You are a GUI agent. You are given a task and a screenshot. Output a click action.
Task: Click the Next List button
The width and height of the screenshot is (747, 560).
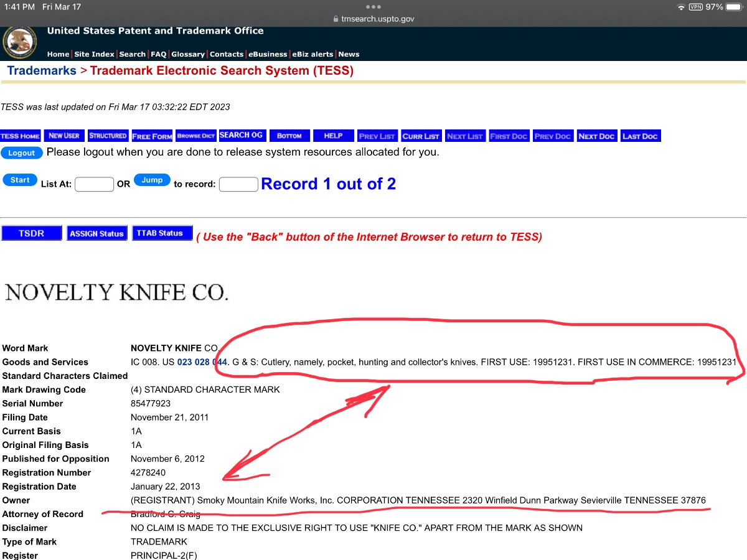(465, 136)
